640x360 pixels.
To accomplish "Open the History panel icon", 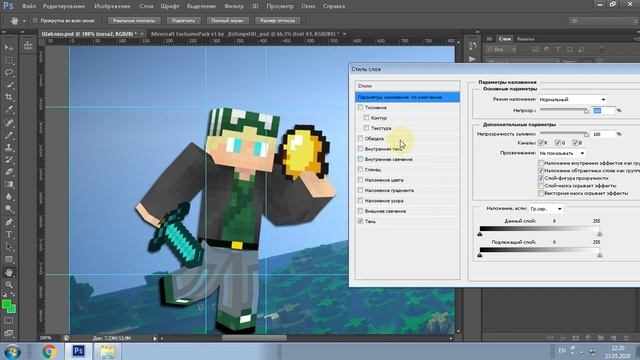I will click(x=473, y=46).
